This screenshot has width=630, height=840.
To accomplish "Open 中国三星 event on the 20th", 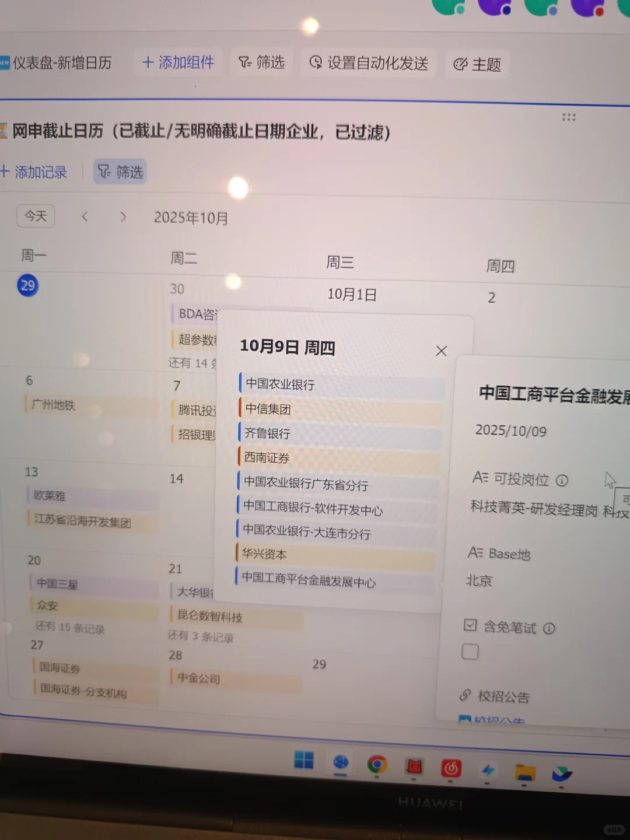I will (93, 584).
